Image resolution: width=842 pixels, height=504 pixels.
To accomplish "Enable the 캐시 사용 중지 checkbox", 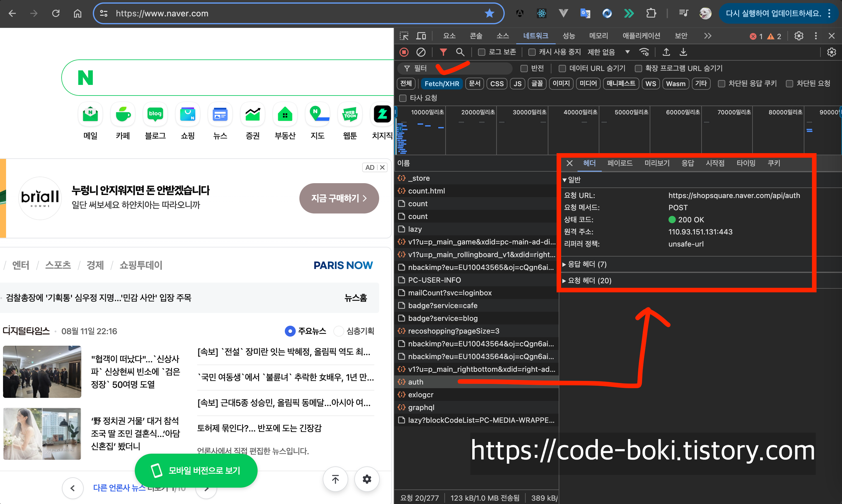I will click(x=532, y=52).
